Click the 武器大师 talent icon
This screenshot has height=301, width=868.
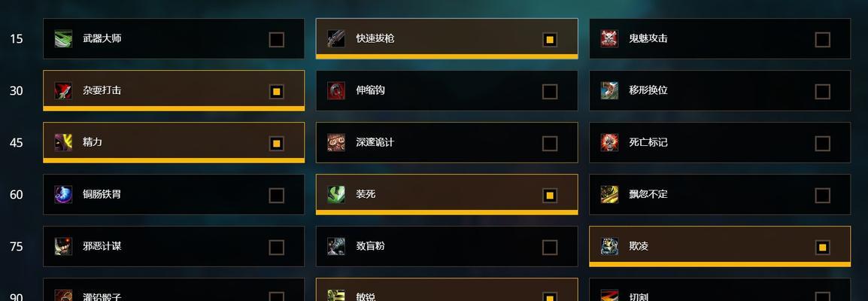(x=63, y=38)
